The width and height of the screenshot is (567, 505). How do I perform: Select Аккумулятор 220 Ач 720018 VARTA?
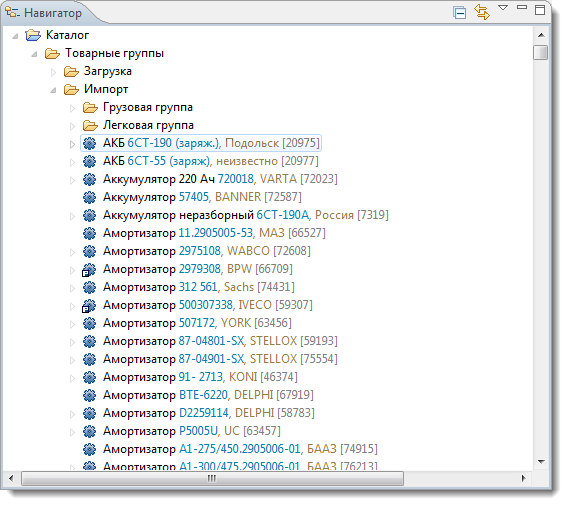pos(220,179)
